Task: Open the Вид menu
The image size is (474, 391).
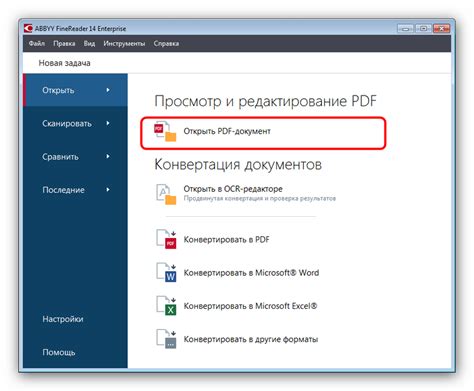Action: [89, 44]
